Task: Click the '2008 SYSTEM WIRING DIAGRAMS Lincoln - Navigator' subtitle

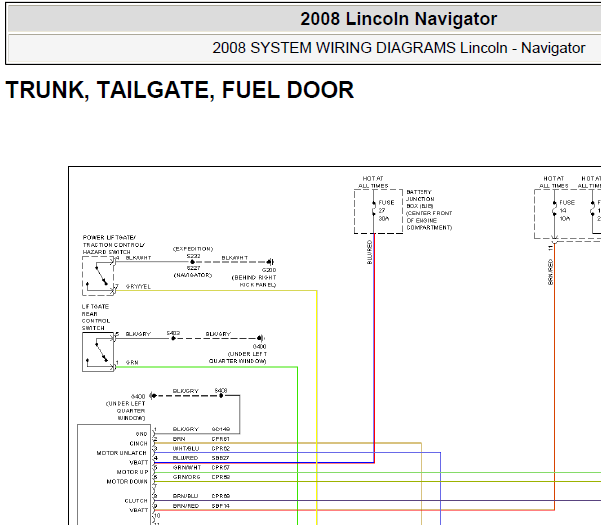Action: pos(399,48)
